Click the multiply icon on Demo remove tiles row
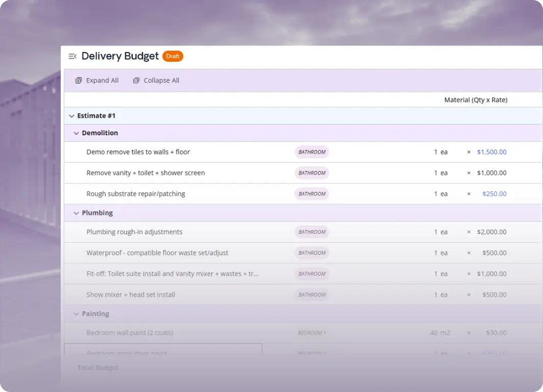Screen dimensions: 543x392 [468, 152]
